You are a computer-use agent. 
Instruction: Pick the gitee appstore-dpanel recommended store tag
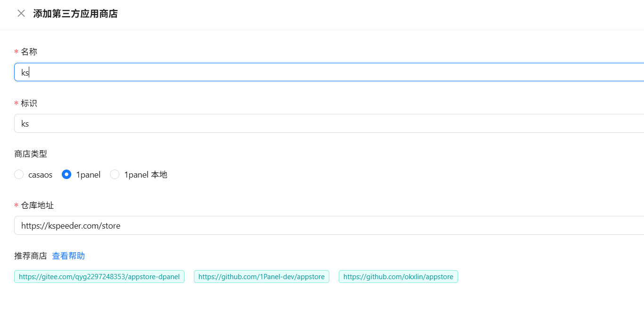(x=99, y=277)
